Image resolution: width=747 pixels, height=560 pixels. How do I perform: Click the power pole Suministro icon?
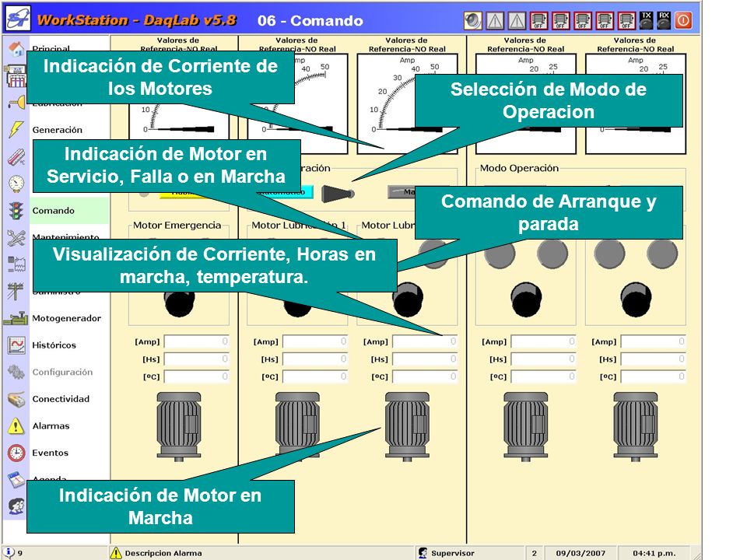tap(16, 291)
